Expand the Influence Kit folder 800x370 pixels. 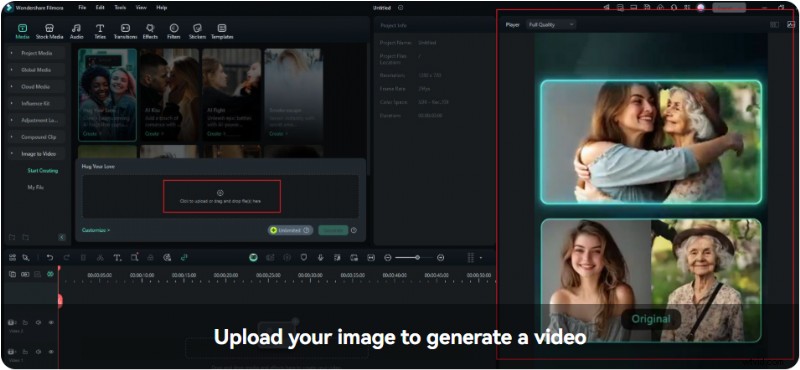36,104
